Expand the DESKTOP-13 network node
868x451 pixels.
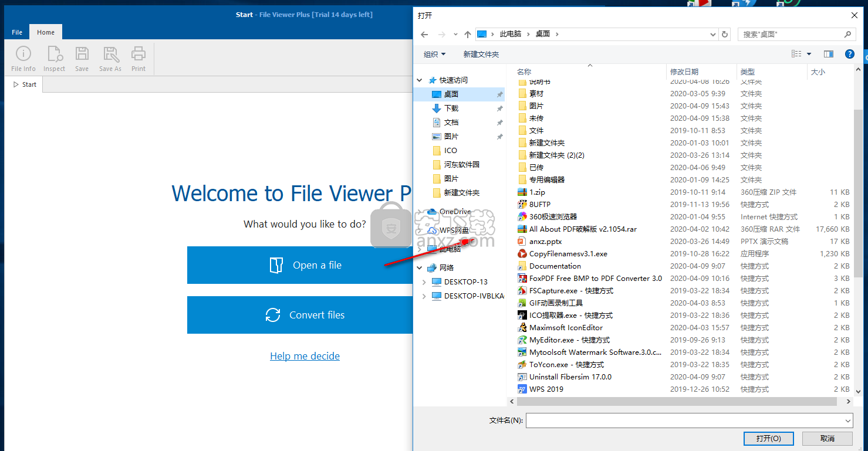[424, 282]
